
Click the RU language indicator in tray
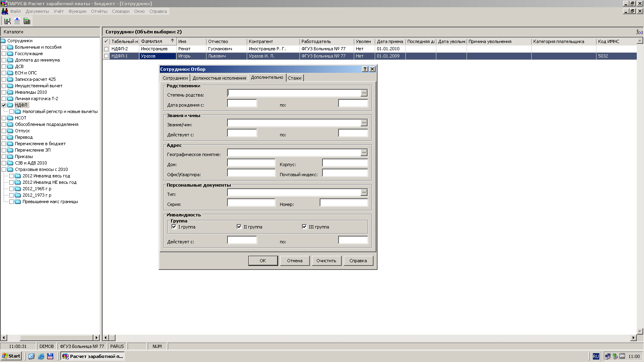[596, 356]
